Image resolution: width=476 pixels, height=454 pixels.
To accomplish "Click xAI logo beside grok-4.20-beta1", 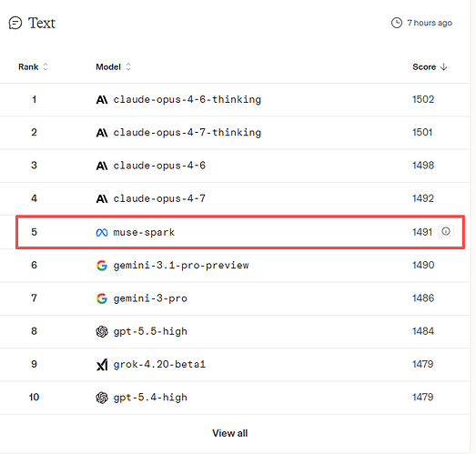I will (102, 365).
